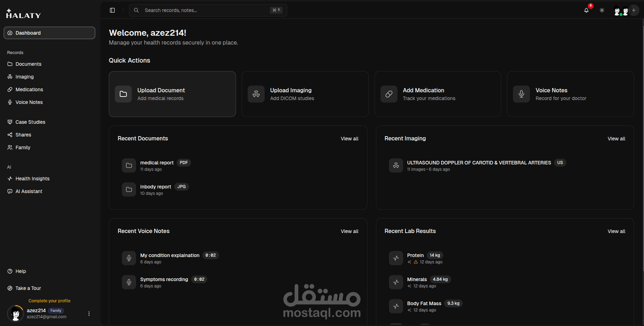Screen dimensions: 644x326
Task: Open Documents in the sidebar
Action: (x=49, y=64)
